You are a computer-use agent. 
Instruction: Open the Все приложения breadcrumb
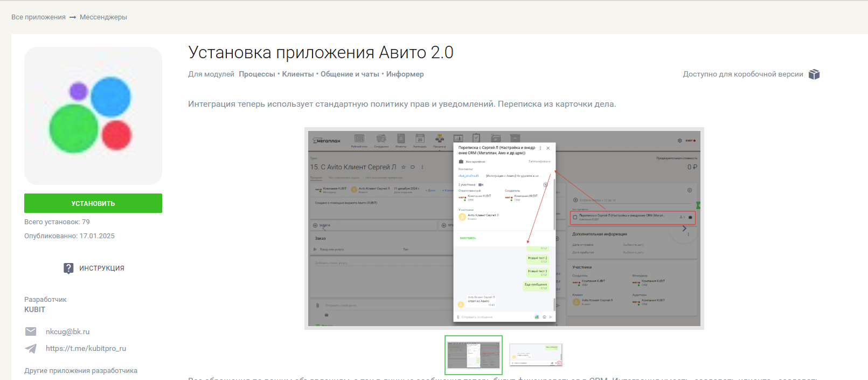[38, 17]
